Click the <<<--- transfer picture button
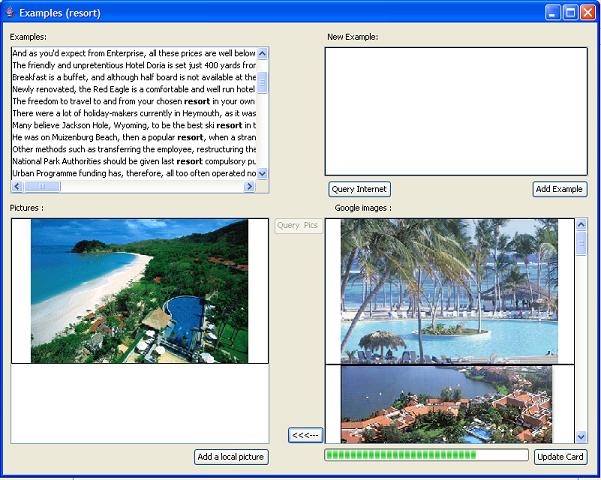 pyautogui.click(x=305, y=435)
